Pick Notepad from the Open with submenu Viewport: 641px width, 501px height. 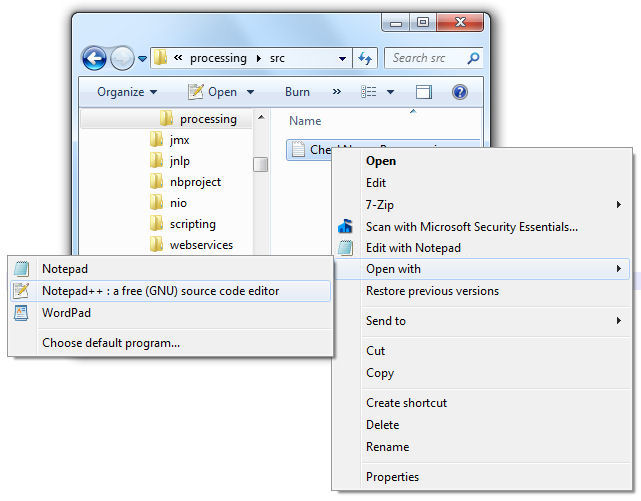pos(170,269)
